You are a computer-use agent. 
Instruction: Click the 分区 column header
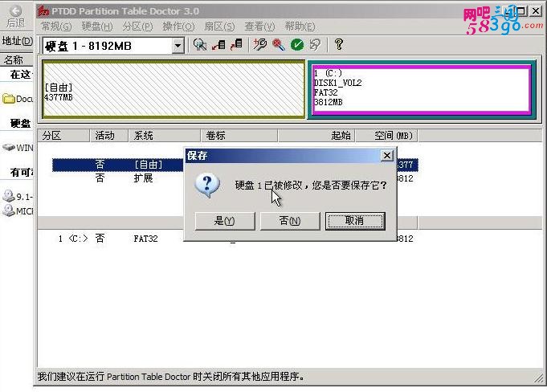point(63,135)
